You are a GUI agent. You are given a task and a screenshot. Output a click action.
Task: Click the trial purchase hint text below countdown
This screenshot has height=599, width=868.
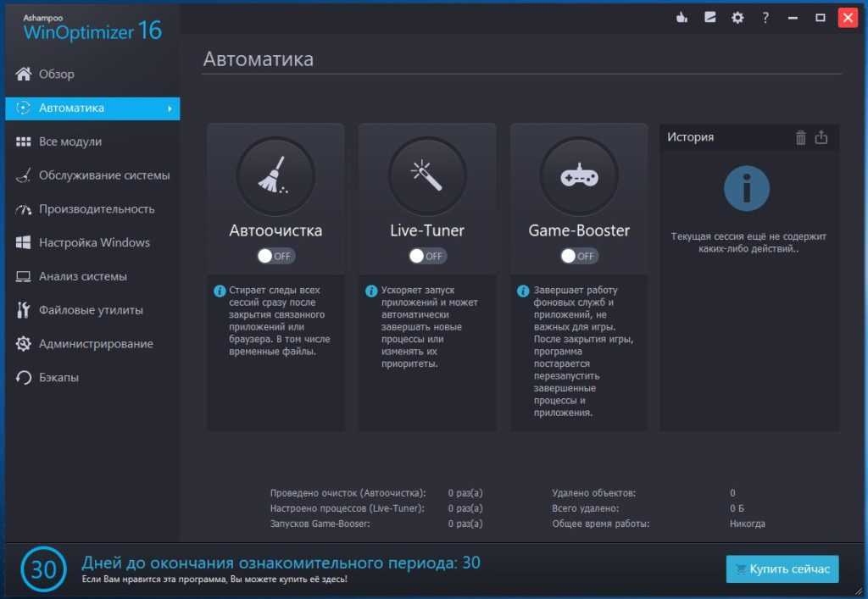pos(214,579)
